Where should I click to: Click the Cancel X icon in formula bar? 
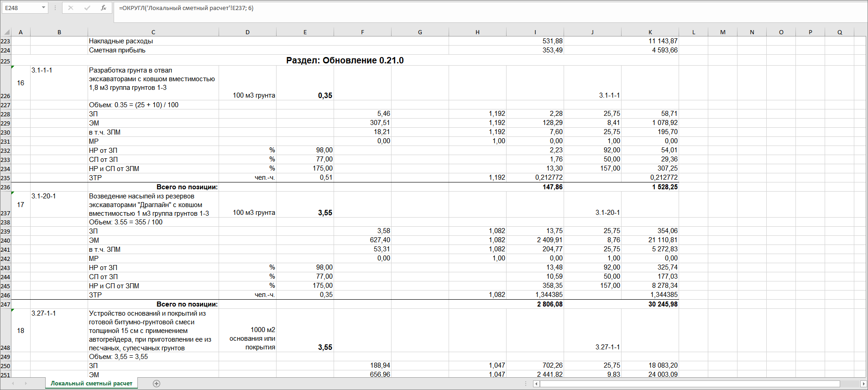click(x=71, y=8)
